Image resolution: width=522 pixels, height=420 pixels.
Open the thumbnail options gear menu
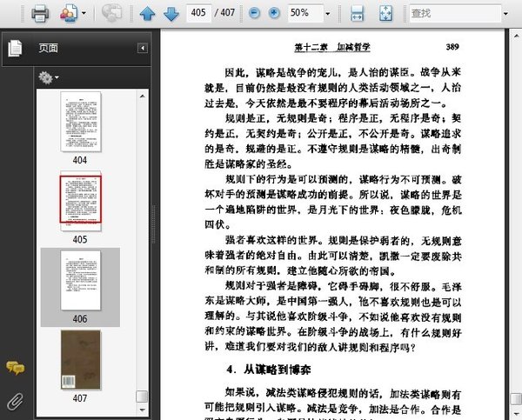(49, 77)
